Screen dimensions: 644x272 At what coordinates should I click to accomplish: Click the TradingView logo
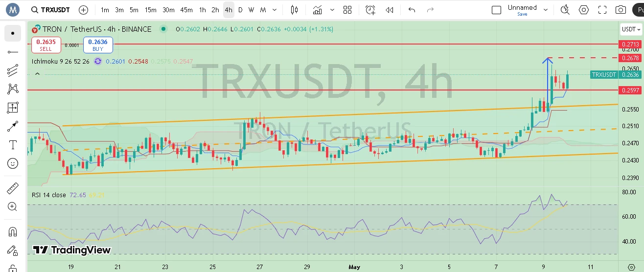tap(72, 250)
